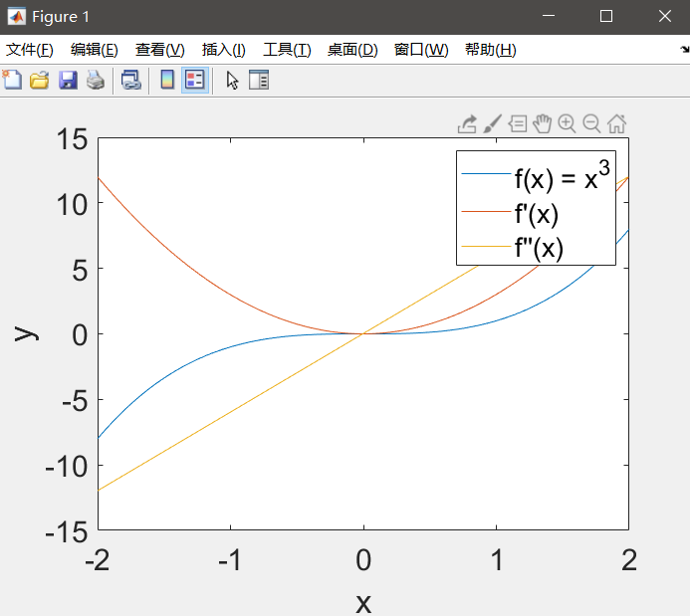Click the New Figure toolbar icon
The height and width of the screenshot is (616, 690).
13,81
